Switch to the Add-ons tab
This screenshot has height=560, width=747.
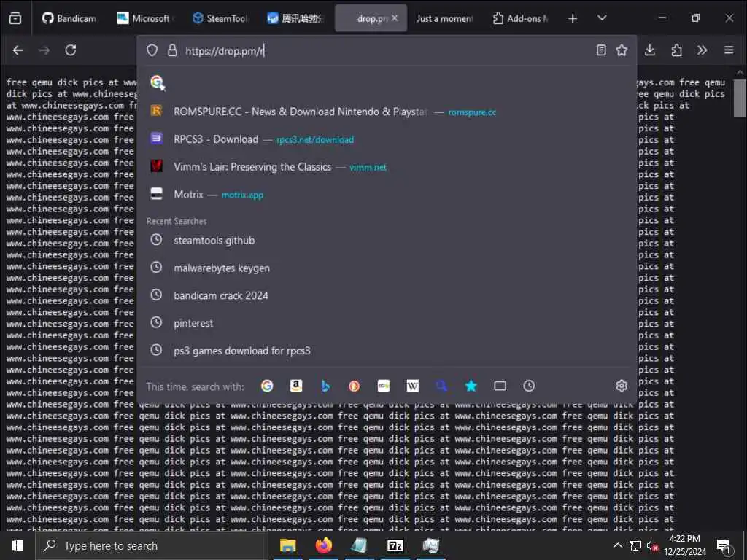coord(521,18)
